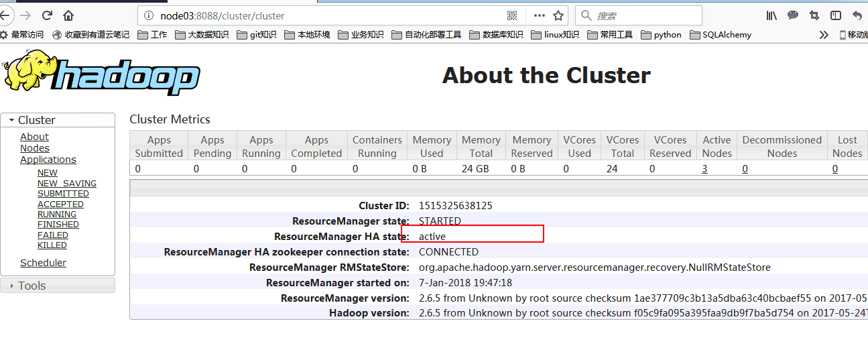Open site information icon in address bar

tap(149, 15)
